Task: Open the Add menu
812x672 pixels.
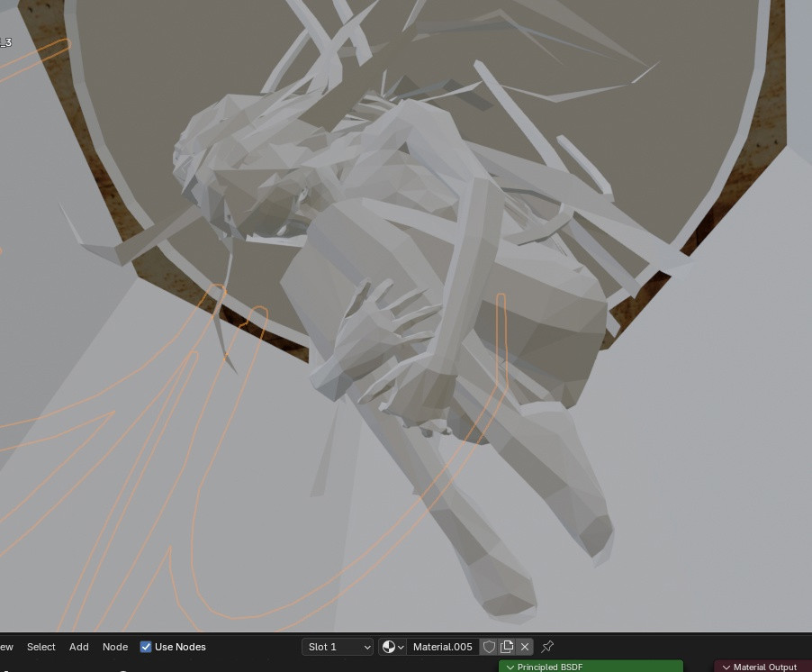Action: tap(79, 647)
